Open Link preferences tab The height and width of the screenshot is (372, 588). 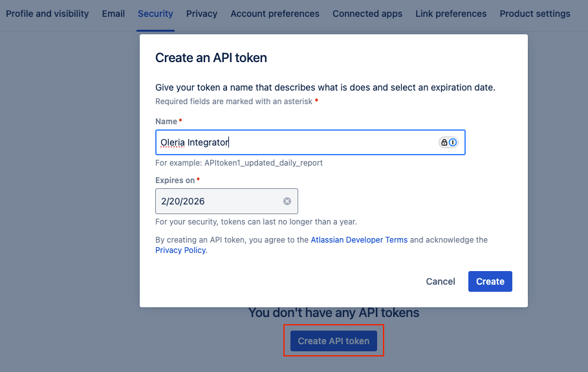click(451, 14)
